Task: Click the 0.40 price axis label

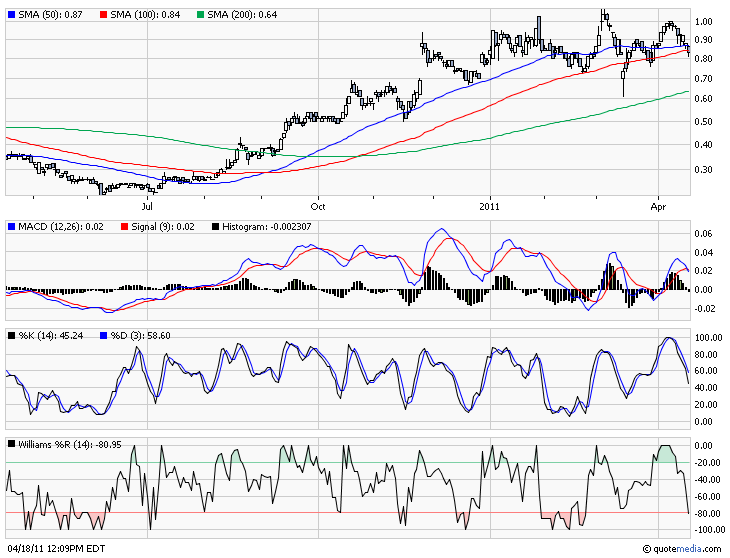Action: (x=703, y=145)
